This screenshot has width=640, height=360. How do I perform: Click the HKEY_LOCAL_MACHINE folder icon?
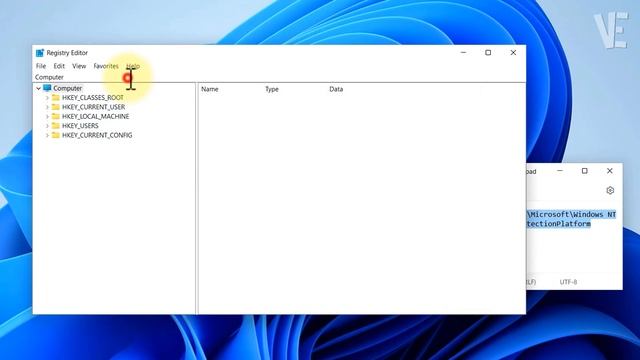pyautogui.click(x=56, y=116)
